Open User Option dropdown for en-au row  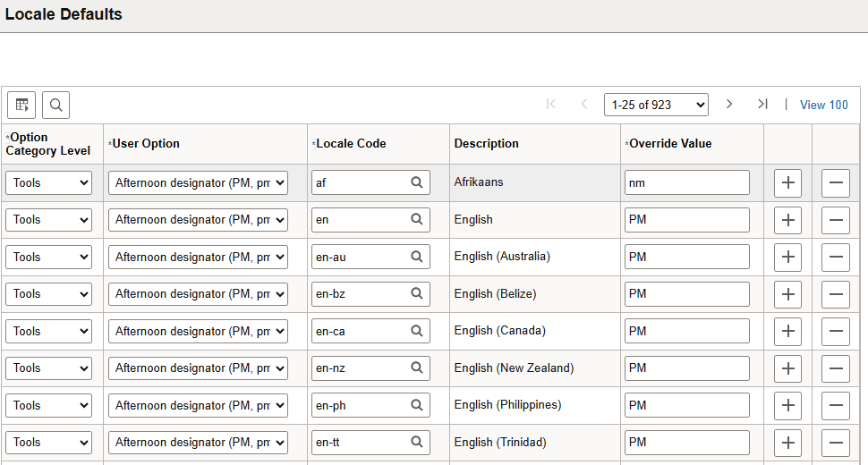(x=198, y=257)
